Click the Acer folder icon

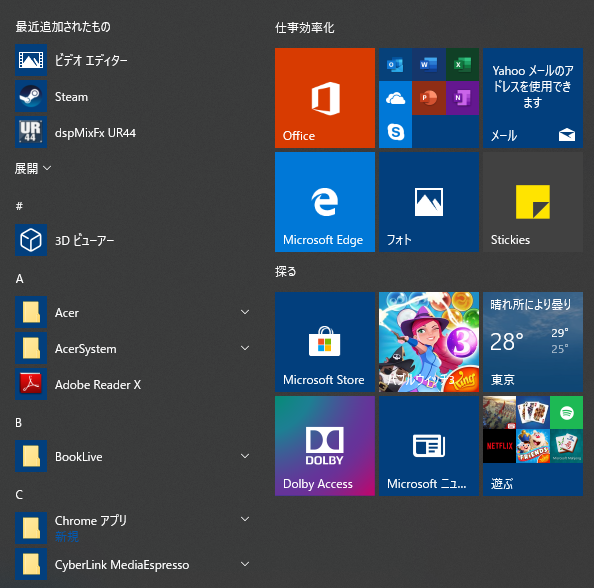[31, 312]
